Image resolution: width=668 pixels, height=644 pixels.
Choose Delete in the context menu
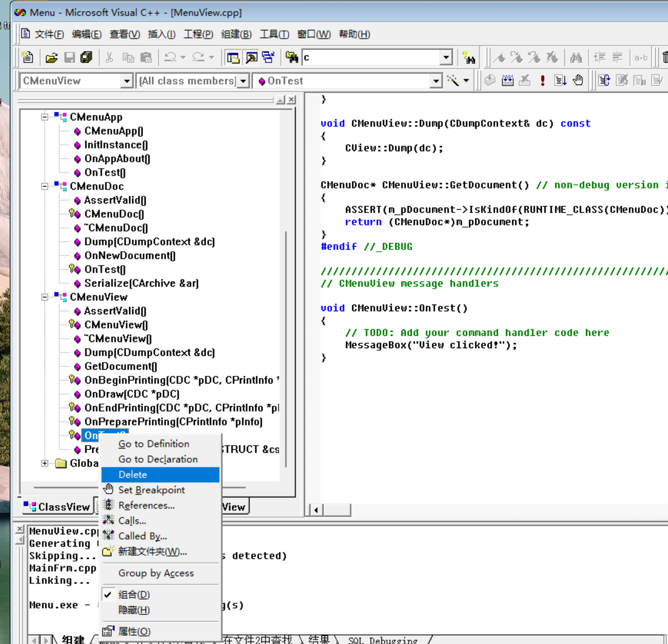coord(160,475)
